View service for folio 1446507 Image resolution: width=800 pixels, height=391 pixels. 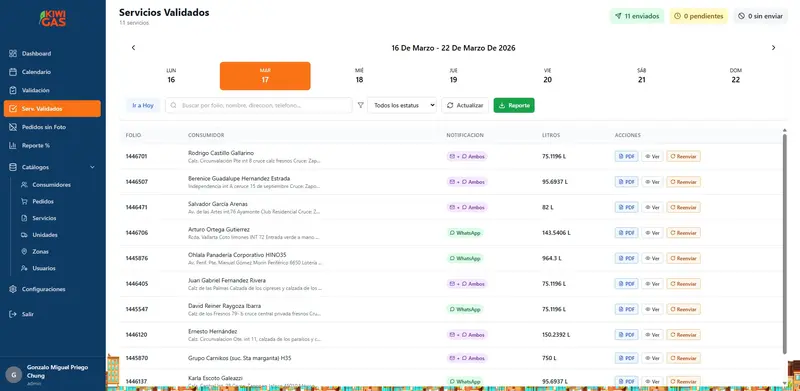point(652,182)
